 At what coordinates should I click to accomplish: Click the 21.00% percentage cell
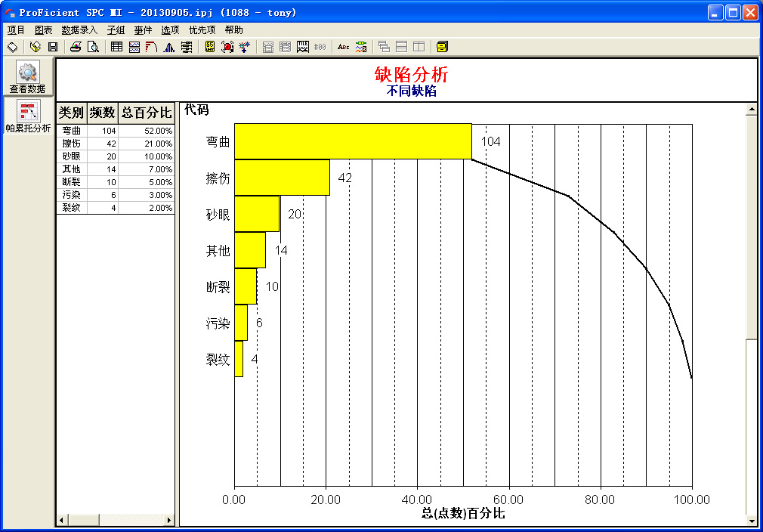147,144
